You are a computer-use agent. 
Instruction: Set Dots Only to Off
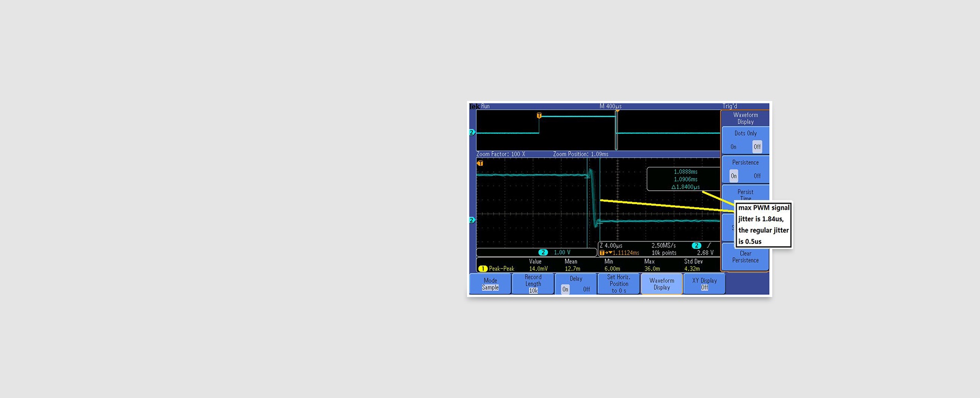point(757,147)
